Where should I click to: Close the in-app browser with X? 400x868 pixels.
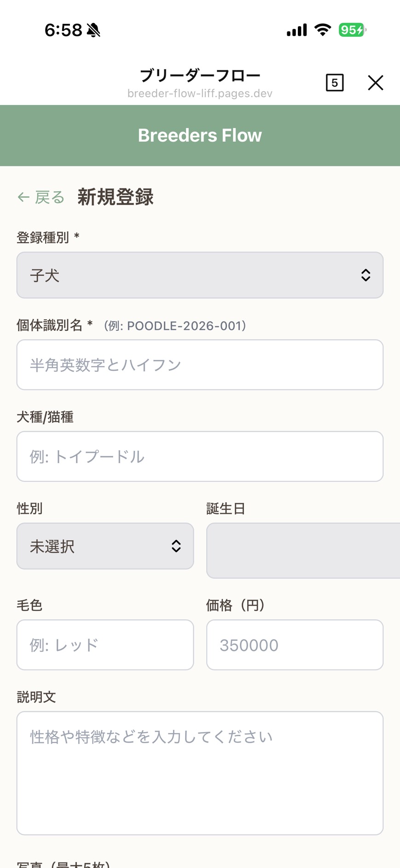tap(376, 83)
